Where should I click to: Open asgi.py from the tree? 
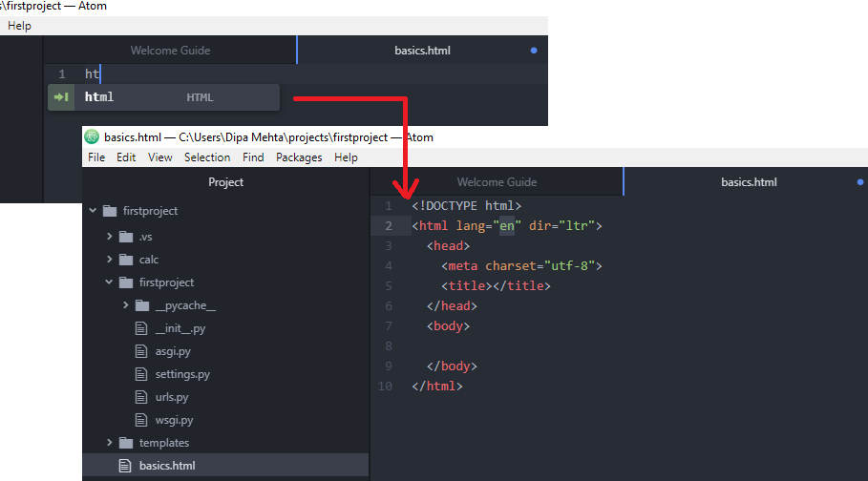click(173, 351)
